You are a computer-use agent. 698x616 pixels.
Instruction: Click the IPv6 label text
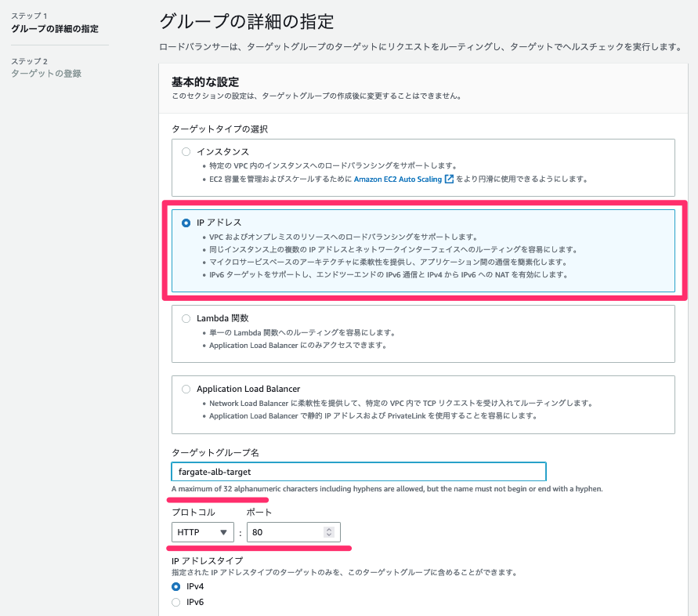[x=195, y=602]
